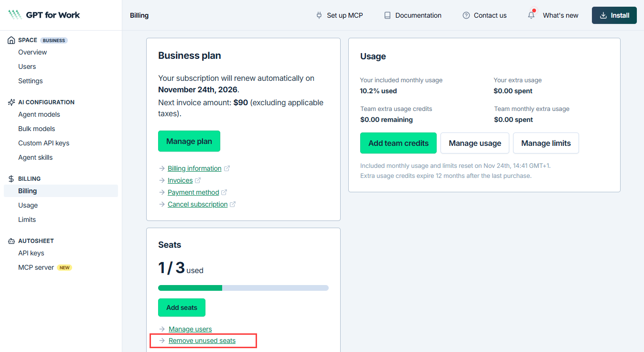Image resolution: width=644 pixels, height=352 pixels.
Task: Click the AI Configuration sparkle icon
Action: pos(11,102)
